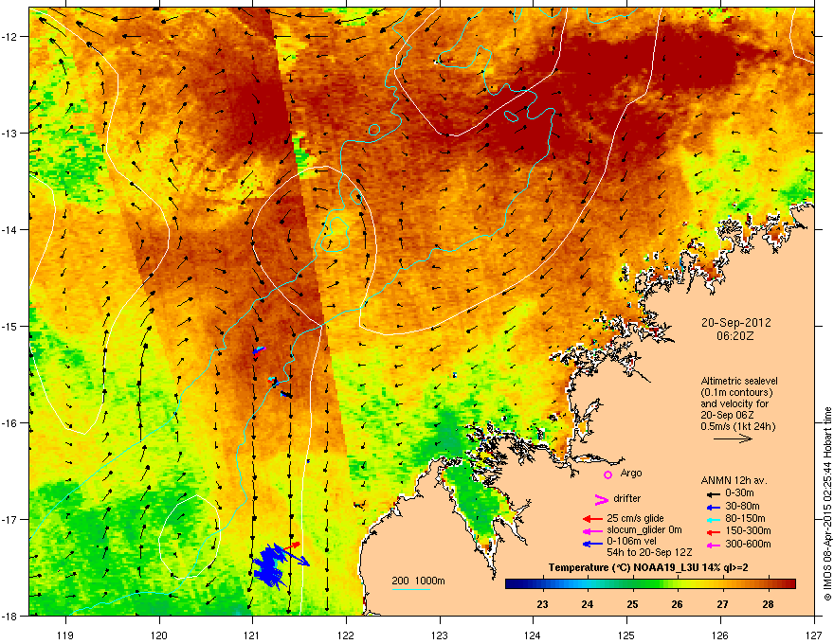834x644 pixels.
Task: Click the longitude axis label 119
Action: 65,635
